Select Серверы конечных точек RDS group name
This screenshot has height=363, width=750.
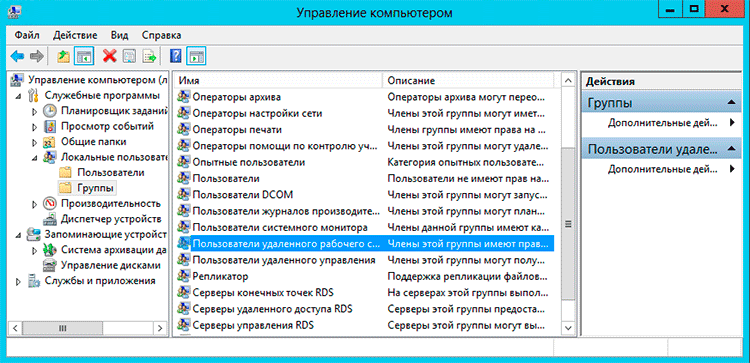(x=263, y=292)
